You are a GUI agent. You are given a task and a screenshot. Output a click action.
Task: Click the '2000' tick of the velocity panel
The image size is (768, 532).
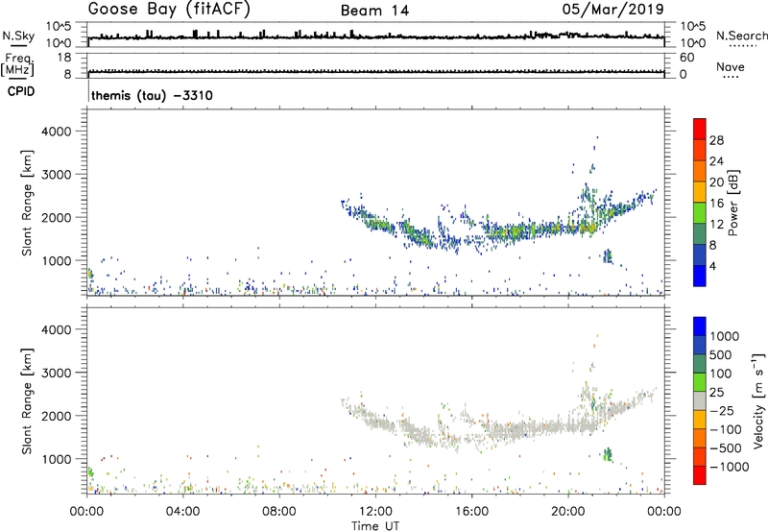[x=57, y=416]
